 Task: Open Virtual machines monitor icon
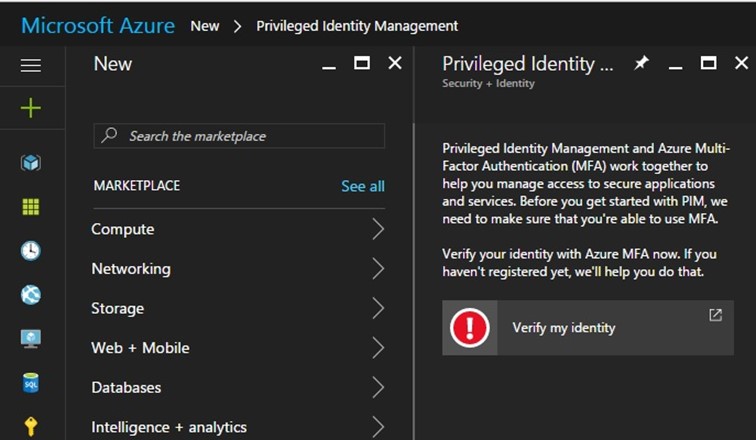point(30,339)
